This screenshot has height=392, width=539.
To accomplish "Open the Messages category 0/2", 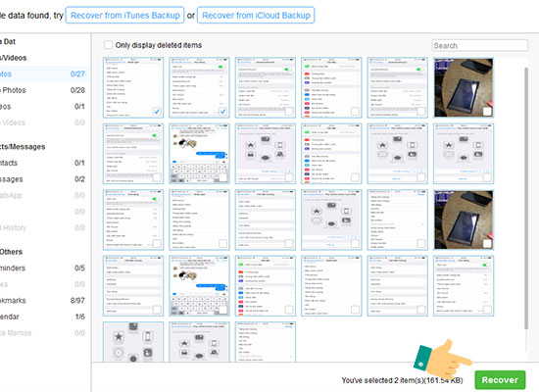I will tap(42, 179).
